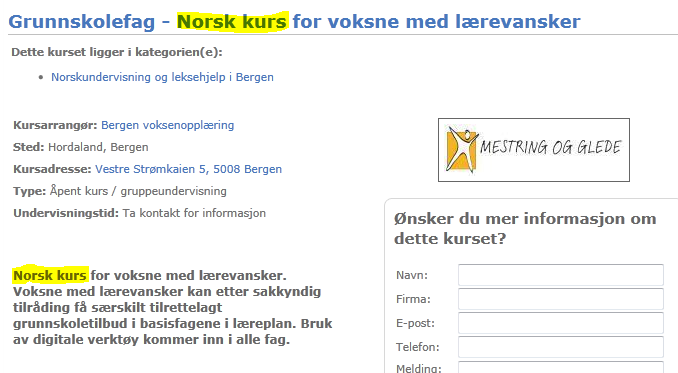Click the Kursadresse label
Viewport: 678px width, 373px height.
[x=52, y=169]
